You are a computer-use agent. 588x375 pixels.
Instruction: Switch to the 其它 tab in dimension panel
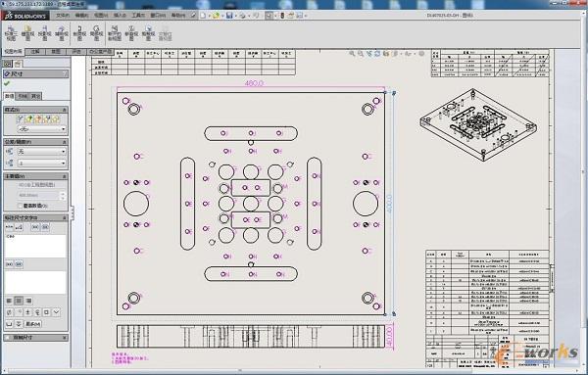tap(35, 96)
